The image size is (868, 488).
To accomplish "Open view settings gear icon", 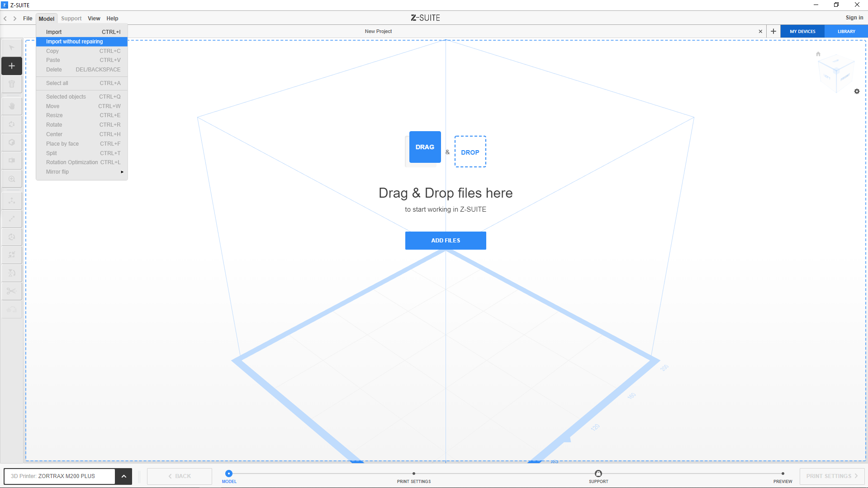I will [x=857, y=91].
